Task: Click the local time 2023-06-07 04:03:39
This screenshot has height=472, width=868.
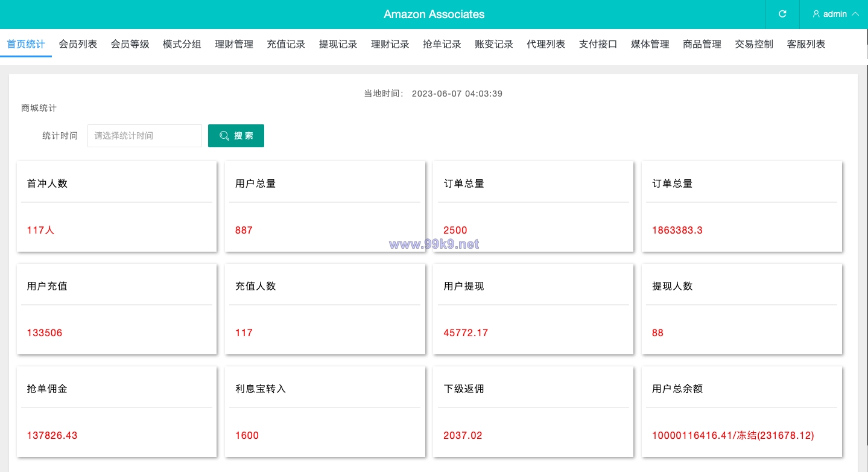Action: (x=457, y=94)
